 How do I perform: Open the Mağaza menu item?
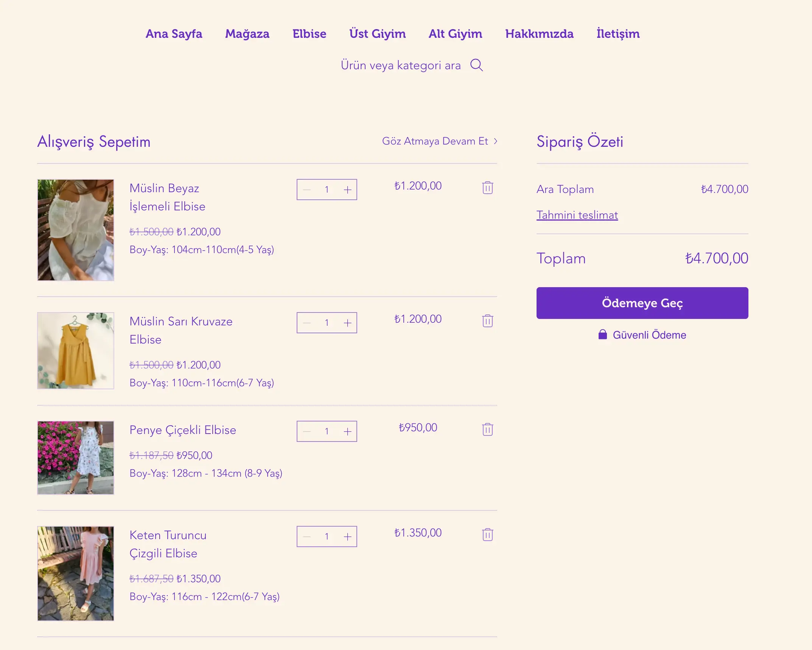point(247,34)
